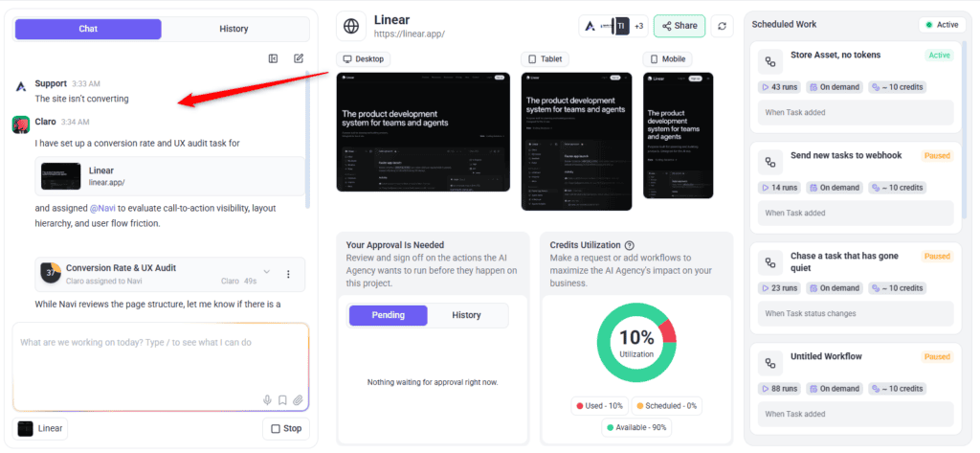Click workflow icon of Untitled Workflow
The width and height of the screenshot is (980, 453).
[770, 364]
